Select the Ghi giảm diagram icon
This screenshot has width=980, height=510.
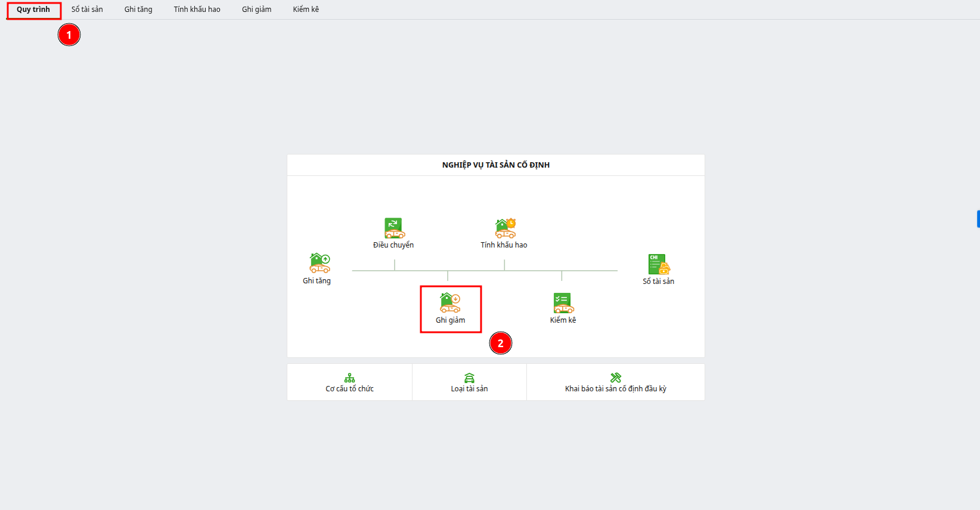coord(450,302)
